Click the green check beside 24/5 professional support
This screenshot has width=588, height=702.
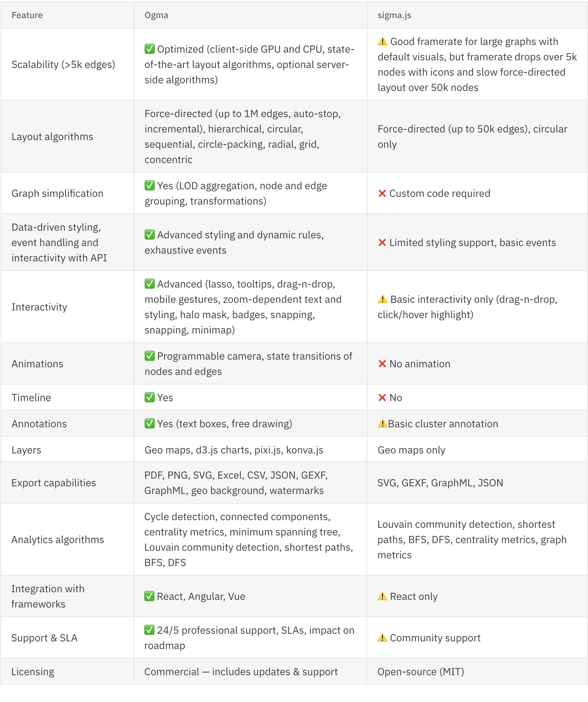(149, 630)
